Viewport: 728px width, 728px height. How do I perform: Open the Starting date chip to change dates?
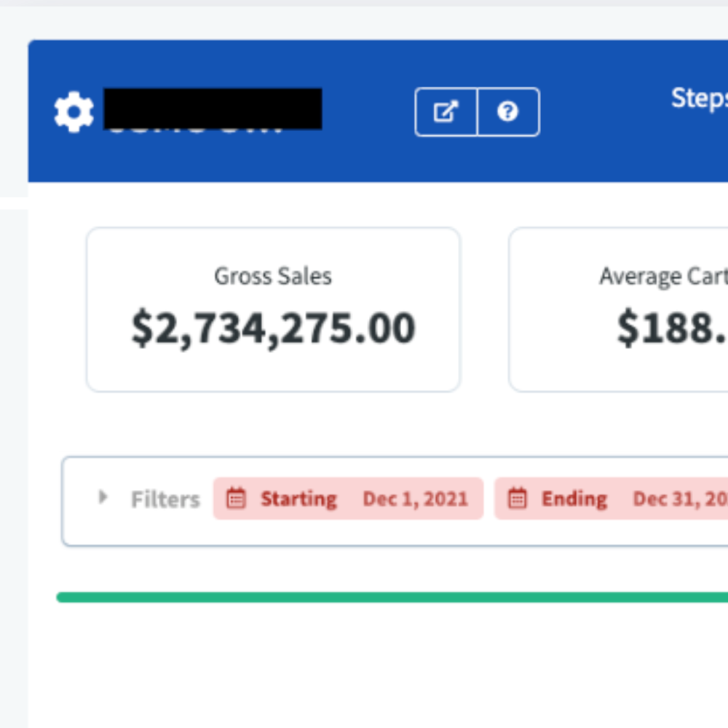[348, 499]
